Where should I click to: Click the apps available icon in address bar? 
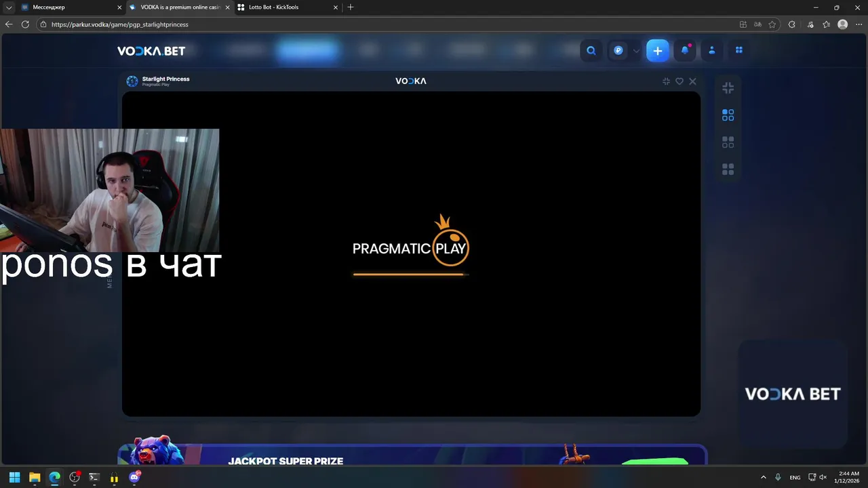click(x=743, y=24)
